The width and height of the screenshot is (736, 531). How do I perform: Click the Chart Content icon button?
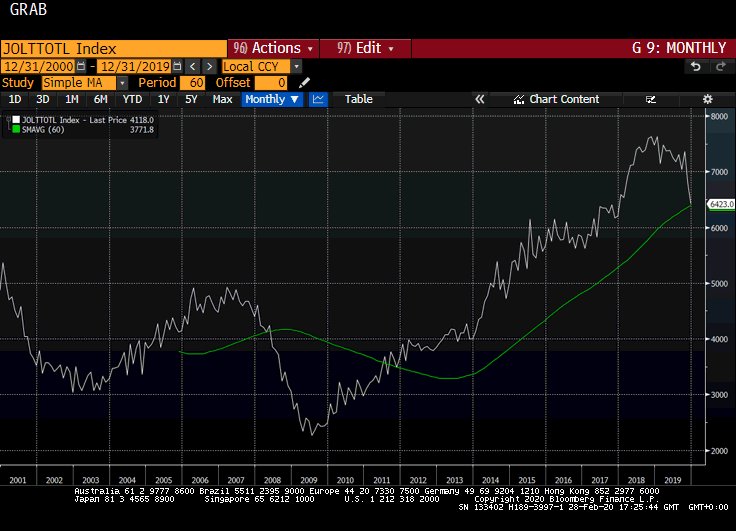557,99
